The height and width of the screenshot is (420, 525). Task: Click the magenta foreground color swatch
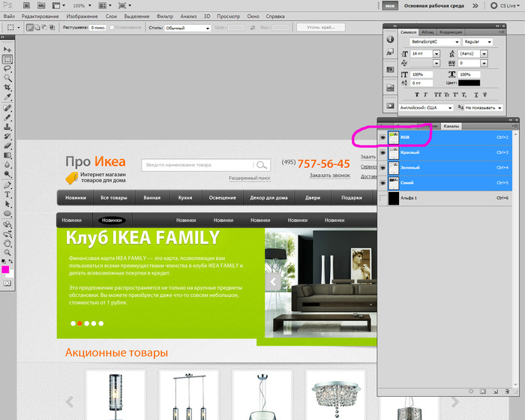click(x=5, y=269)
